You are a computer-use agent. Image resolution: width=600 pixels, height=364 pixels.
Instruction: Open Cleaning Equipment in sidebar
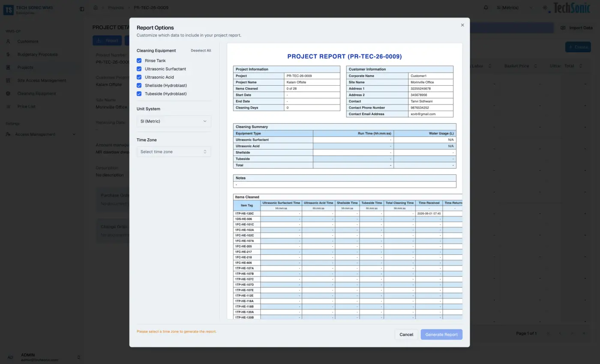(36, 93)
